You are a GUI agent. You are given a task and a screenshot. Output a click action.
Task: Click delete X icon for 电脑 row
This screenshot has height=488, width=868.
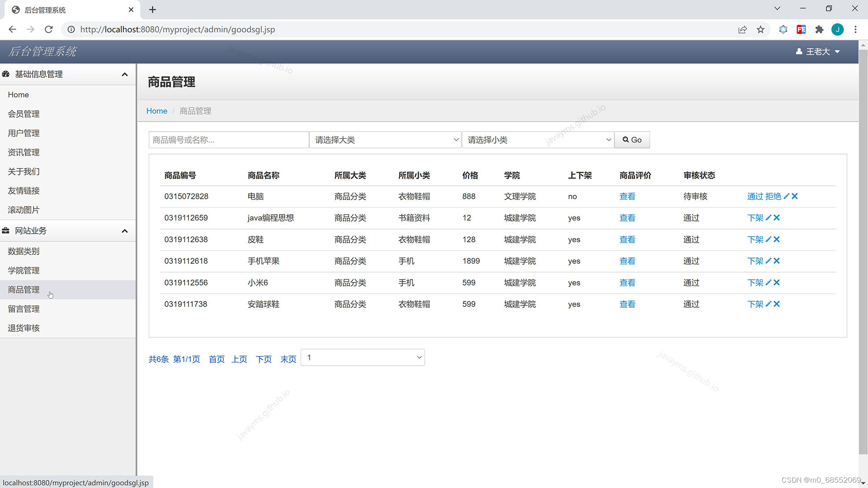tap(794, 197)
